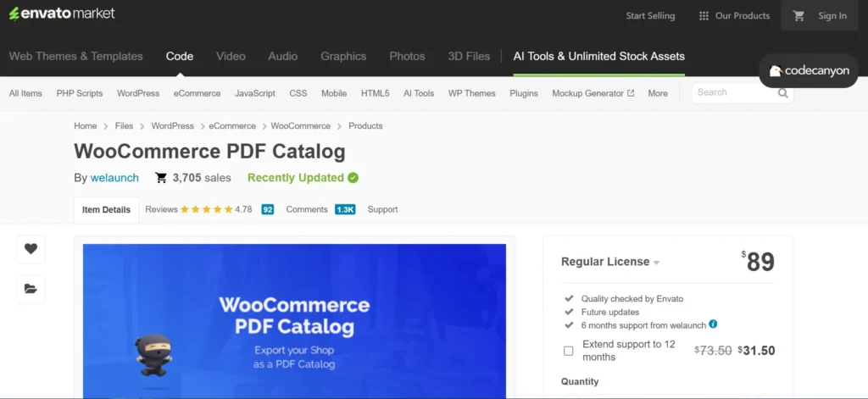
Task: Open WP Themes subcategory
Action: click(x=472, y=93)
